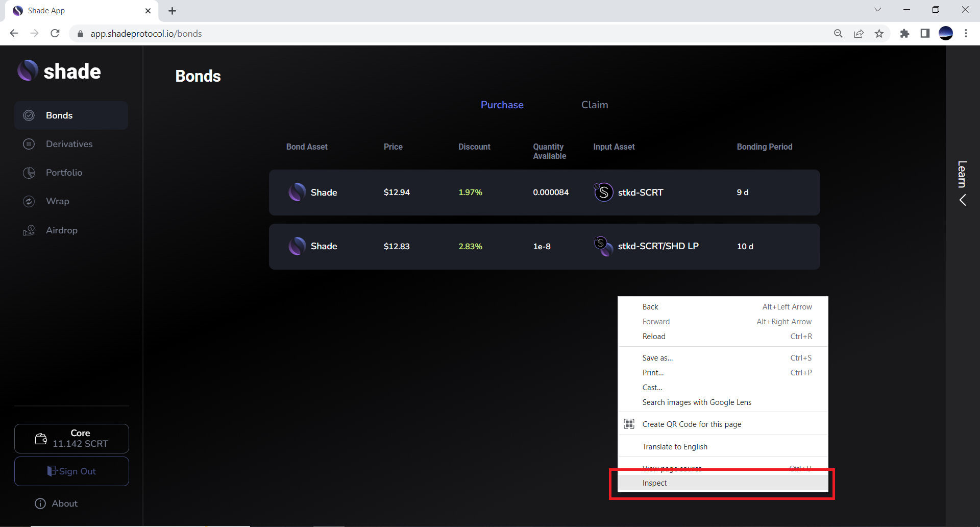Open the tab search dropdown arrow
Image resolution: width=980 pixels, height=527 pixels.
pyautogui.click(x=877, y=10)
